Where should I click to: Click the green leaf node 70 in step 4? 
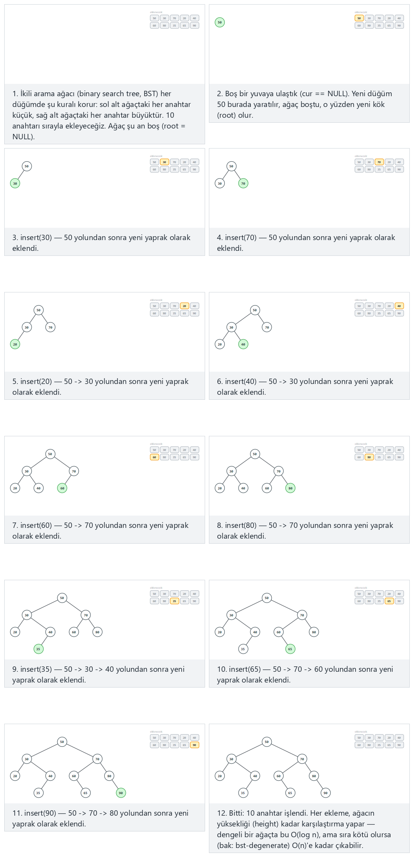243,184
